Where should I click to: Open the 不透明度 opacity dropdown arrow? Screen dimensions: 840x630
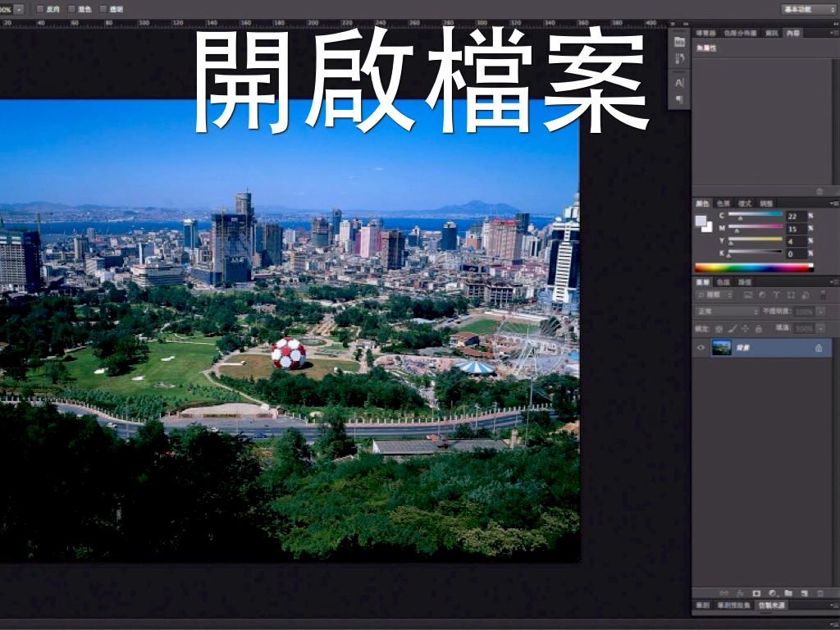point(820,313)
